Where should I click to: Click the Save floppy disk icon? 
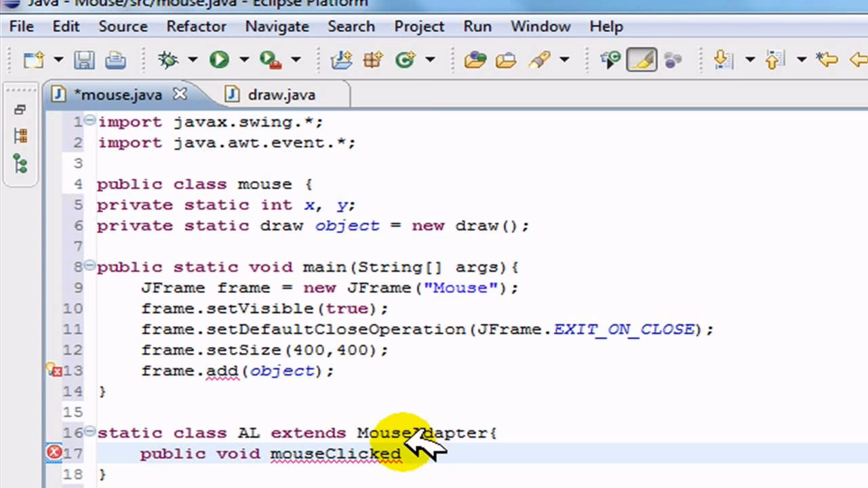(84, 60)
